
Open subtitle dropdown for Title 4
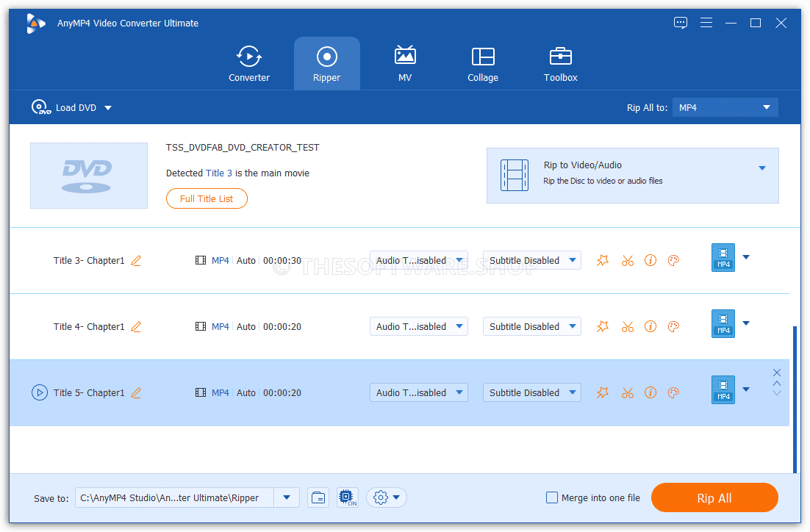click(x=532, y=326)
